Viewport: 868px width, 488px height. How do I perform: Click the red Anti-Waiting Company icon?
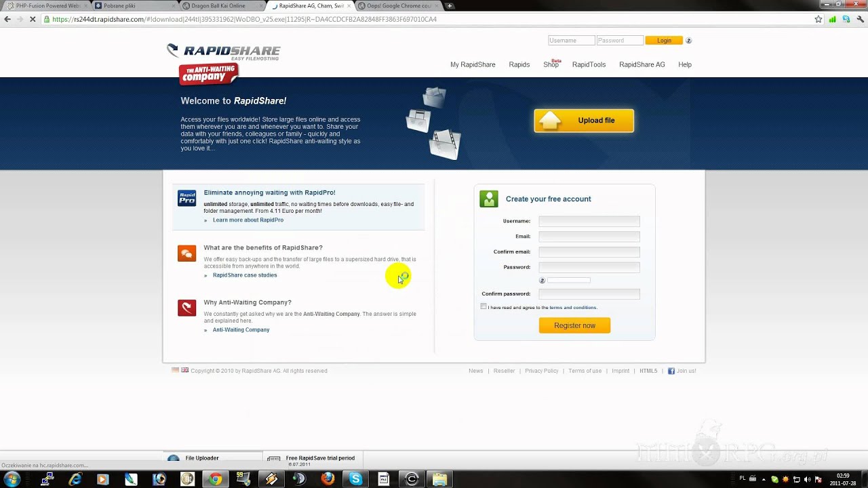coord(186,308)
